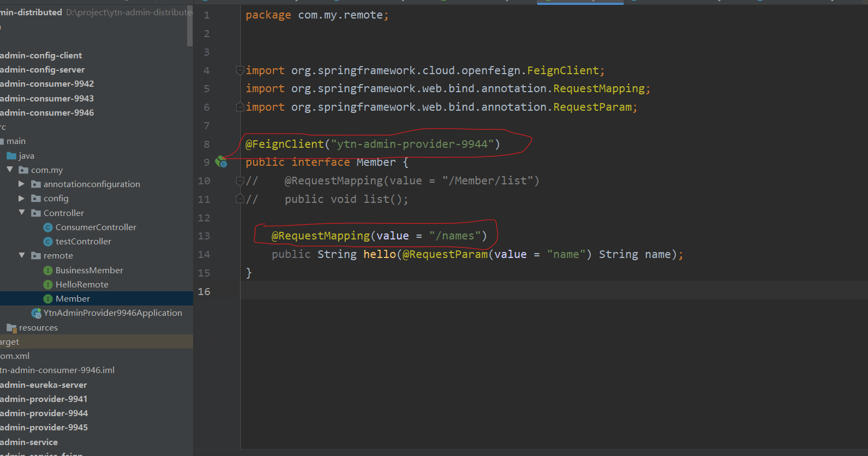Image resolution: width=868 pixels, height=456 pixels.
Task: Click the fold end marker on line 11
Action: pyautogui.click(x=240, y=199)
